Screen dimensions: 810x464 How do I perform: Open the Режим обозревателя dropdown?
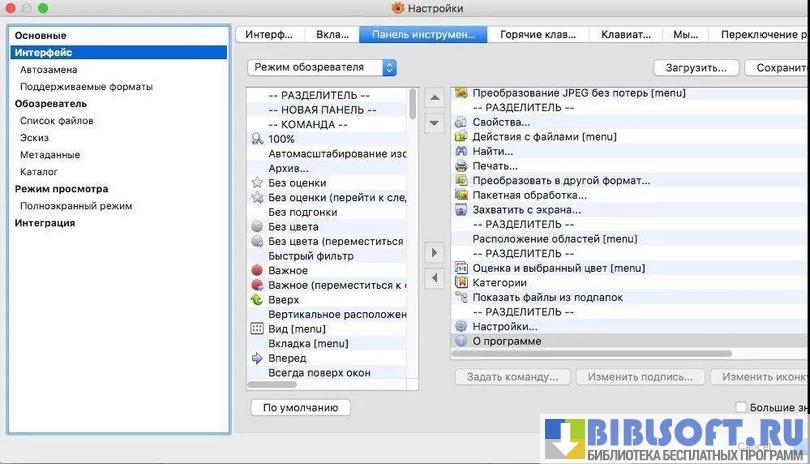coord(322,68)
